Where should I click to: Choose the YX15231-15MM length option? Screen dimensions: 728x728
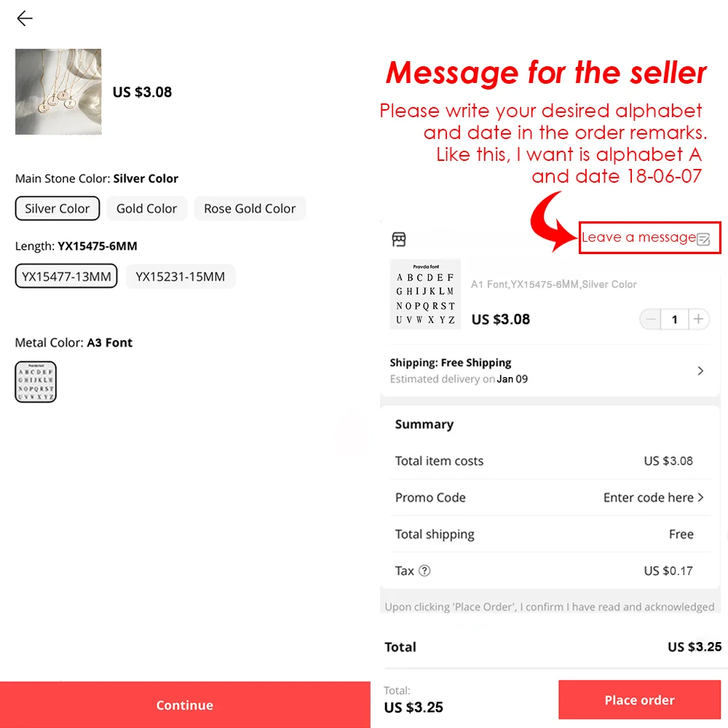click(180, 276)
